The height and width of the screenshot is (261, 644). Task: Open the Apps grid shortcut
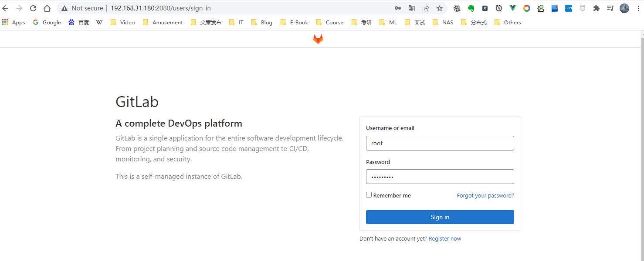point(14,22)
